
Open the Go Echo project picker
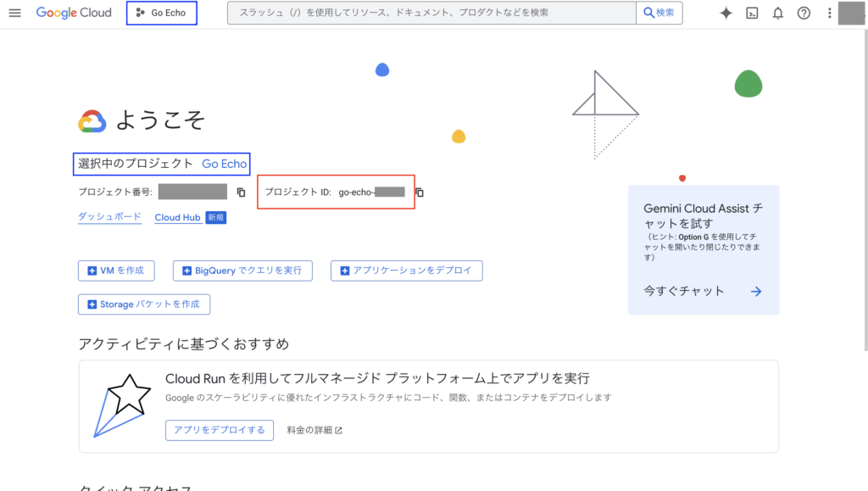click(x=161, y=14)
